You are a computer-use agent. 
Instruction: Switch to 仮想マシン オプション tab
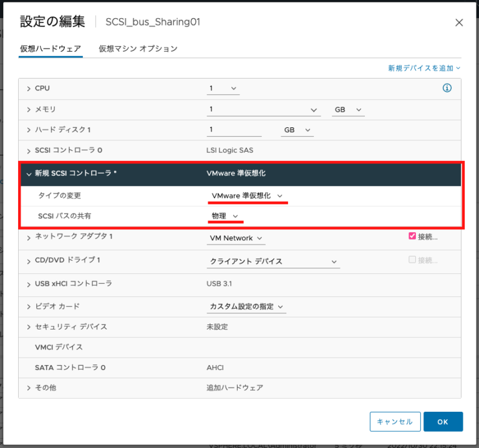point(138,49)
